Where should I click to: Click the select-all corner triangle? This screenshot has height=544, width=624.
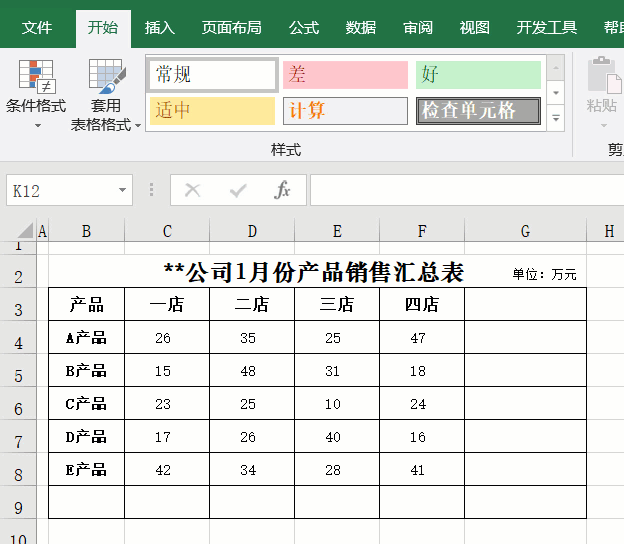(x=25, y=230)
